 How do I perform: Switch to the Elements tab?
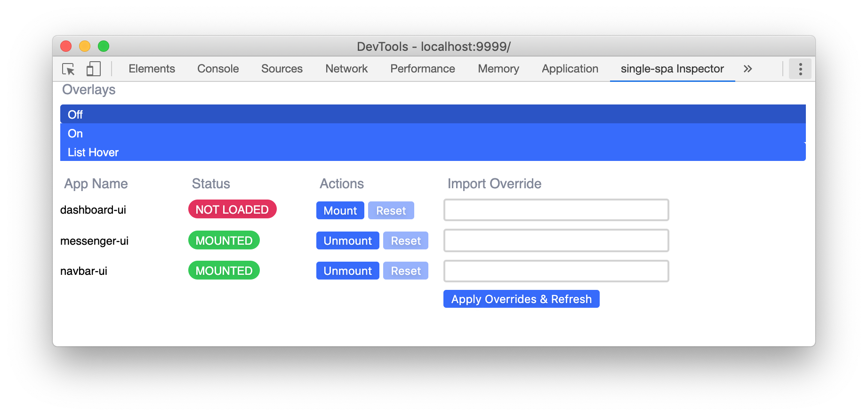[x=152, y=69]
